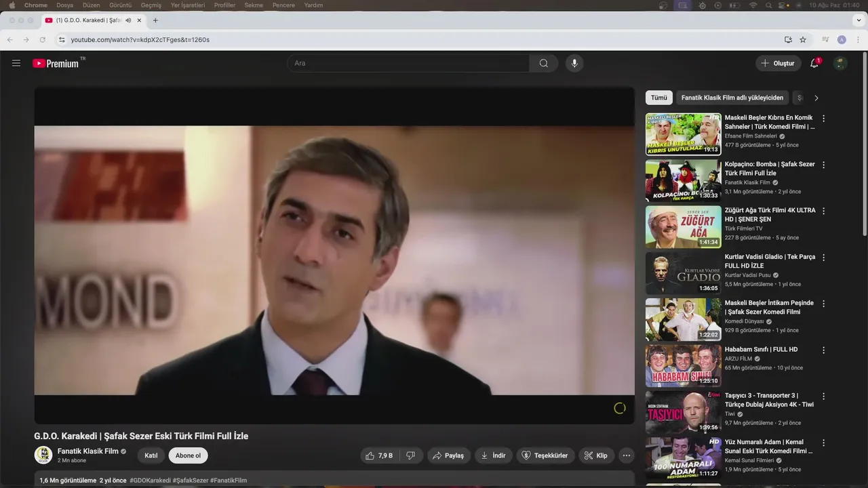Open options for Kolpaçino: Bomba video
The image size is (868, 488).
823,165
